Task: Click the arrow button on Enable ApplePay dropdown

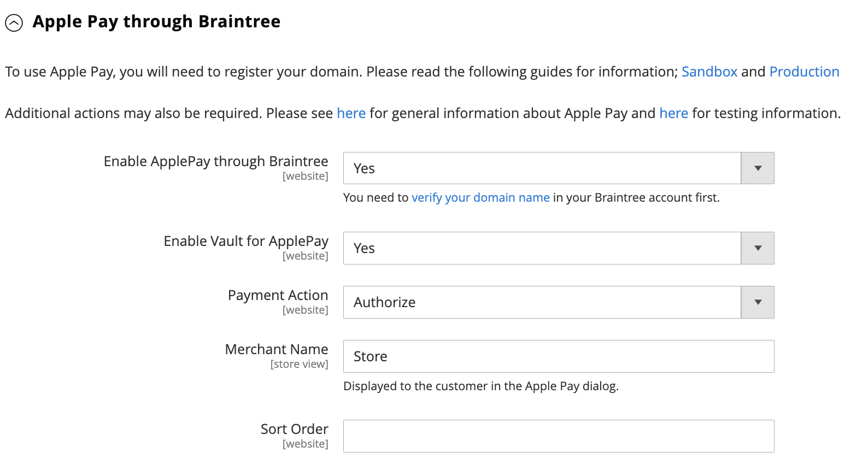Action: [x=758, y=168]
